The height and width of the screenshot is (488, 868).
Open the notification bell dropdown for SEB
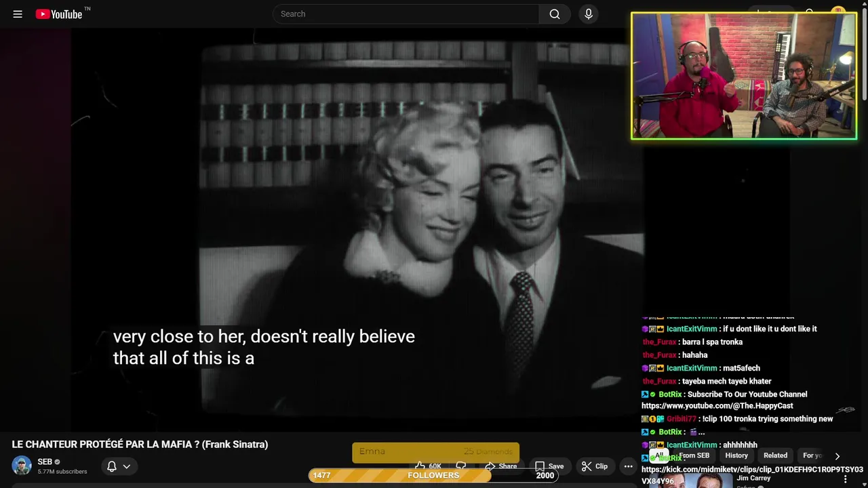[x=118, y=466]
